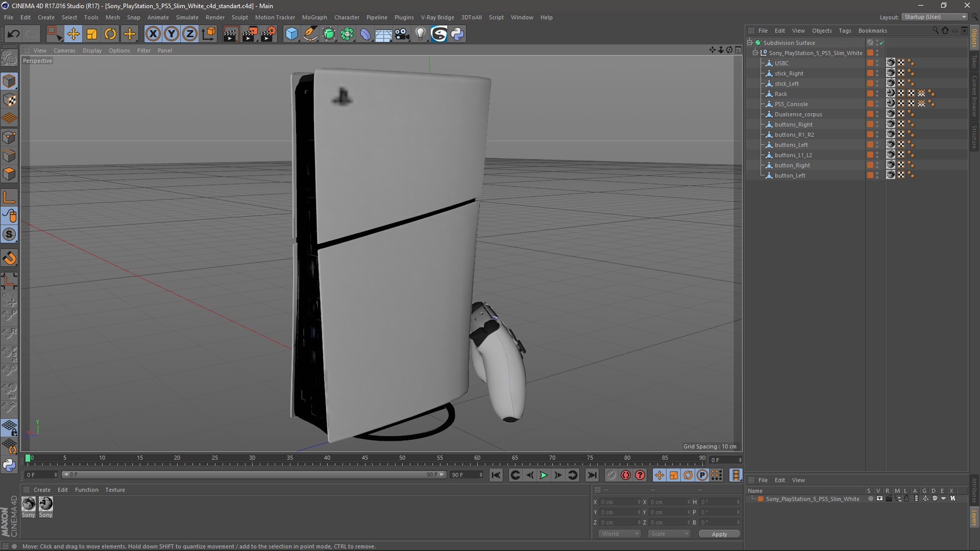The width and height of the screenshot is (980, 551).
Task: Open material manager Create menu
Action: tap(42, 490)
